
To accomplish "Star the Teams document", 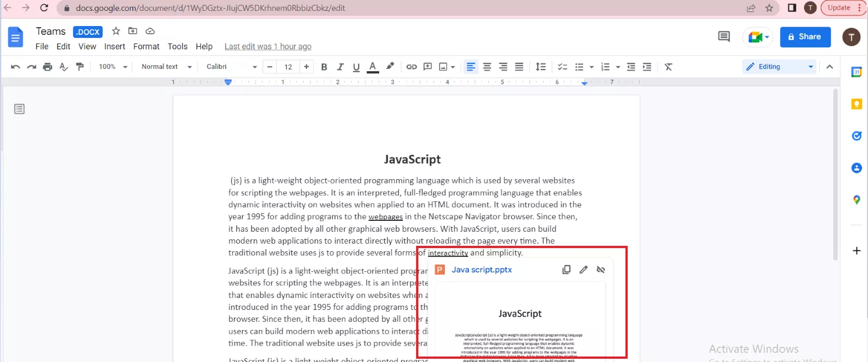I will (x=116, y=31).
